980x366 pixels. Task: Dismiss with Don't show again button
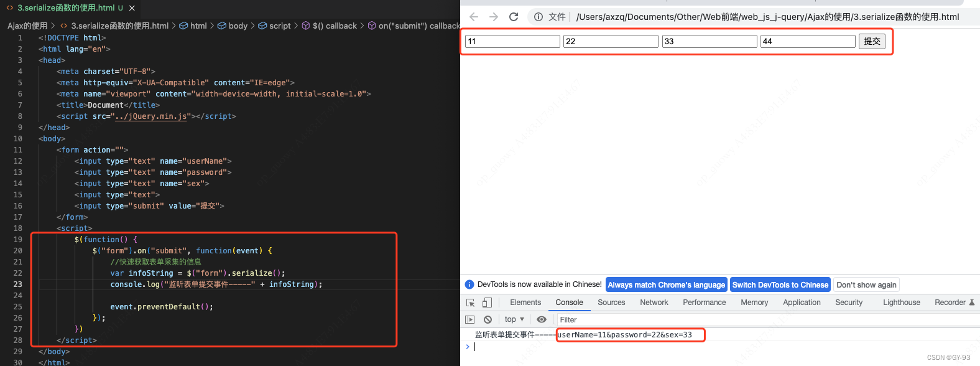point(866,284)
